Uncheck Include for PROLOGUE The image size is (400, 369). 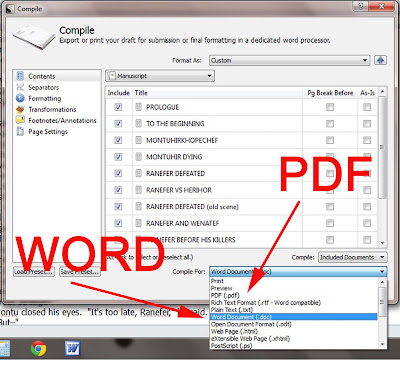coord(118,107)
